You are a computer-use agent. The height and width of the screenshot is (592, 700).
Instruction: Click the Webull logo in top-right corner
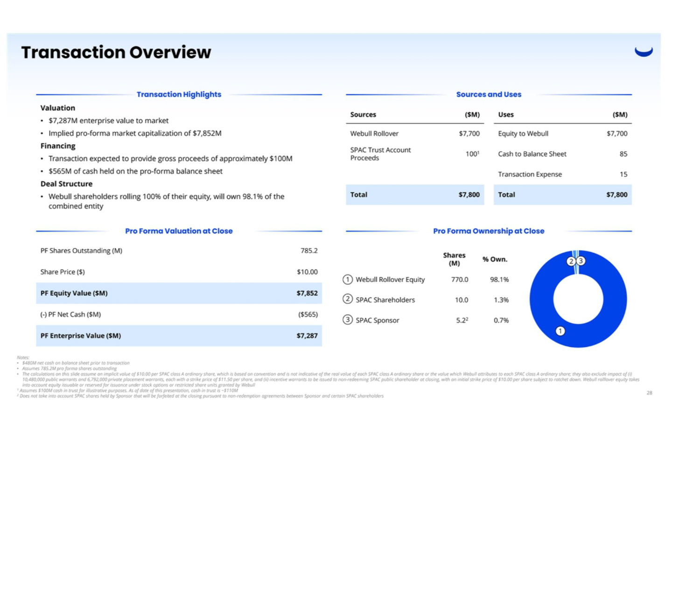click(x=644, y=51)
